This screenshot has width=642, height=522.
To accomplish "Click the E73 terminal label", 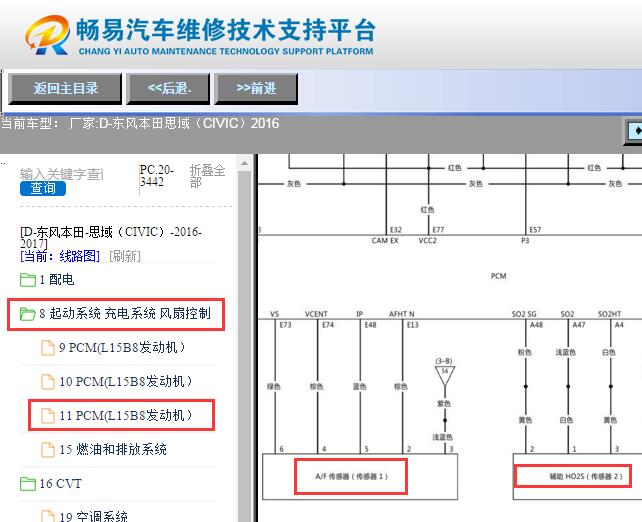I will coord(285,325).
